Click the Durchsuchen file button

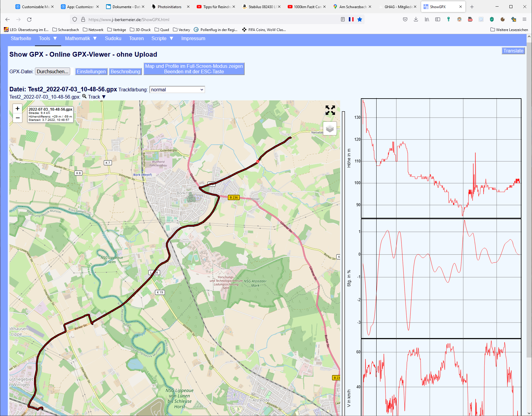click(52, 71)
